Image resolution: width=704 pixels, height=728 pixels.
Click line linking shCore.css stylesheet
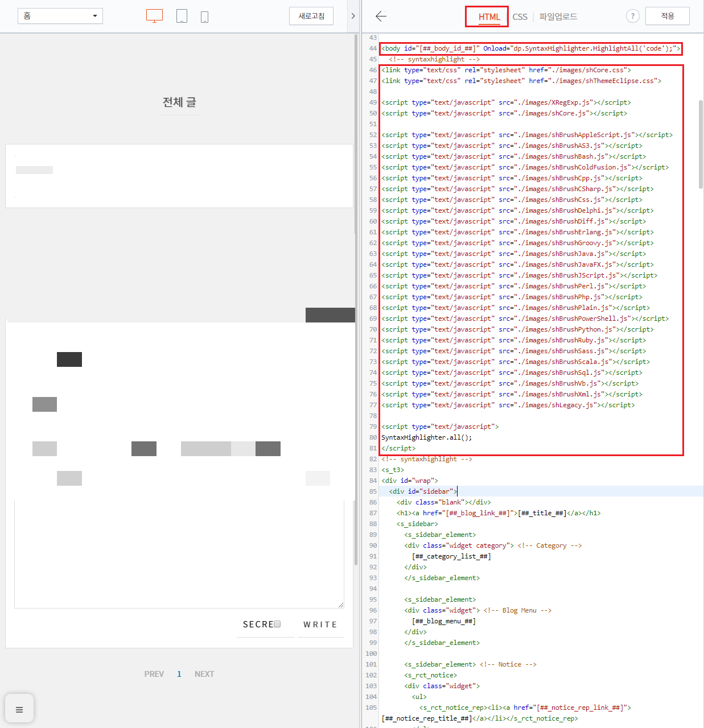(506, 70)
